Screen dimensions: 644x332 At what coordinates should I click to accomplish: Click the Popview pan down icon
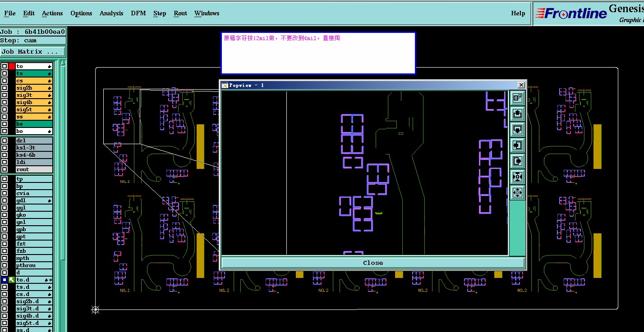point(517,129)
